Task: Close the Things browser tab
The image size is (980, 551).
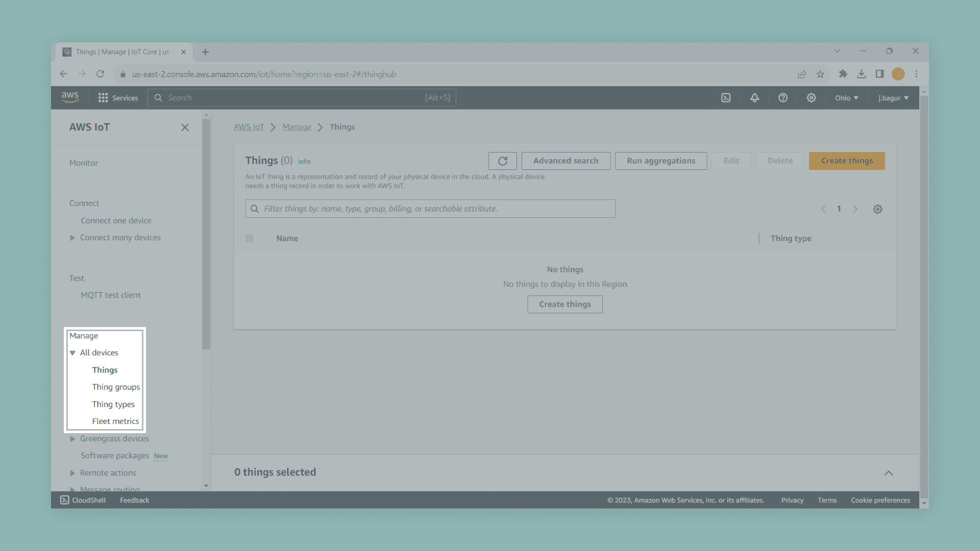Action: (x=183, y=52)
